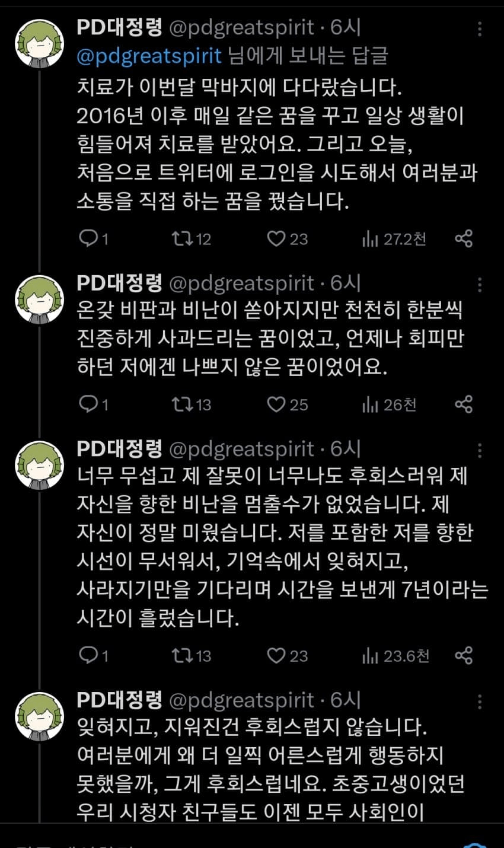Open more options on 잊혀지고 tweet

click(x=480, y=702)
